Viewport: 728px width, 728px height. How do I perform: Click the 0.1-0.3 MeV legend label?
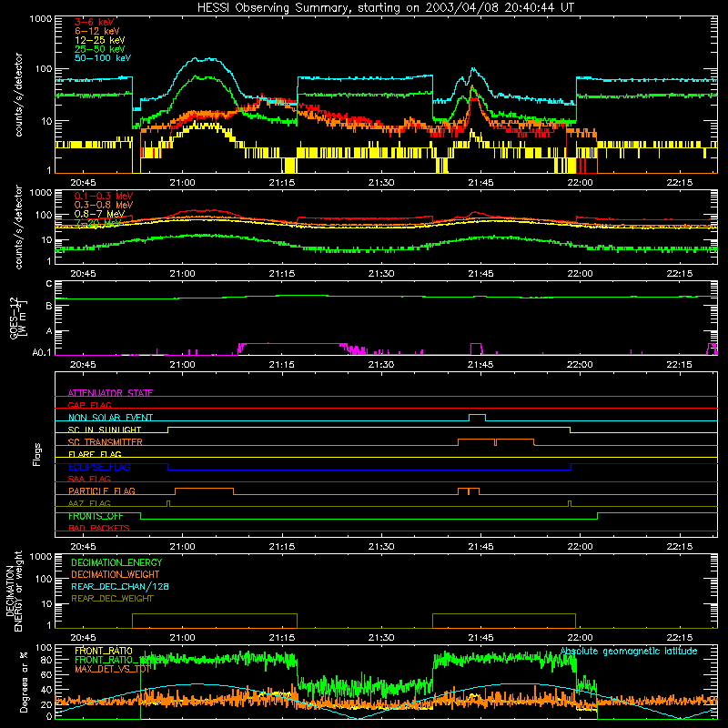coord(104,196)
